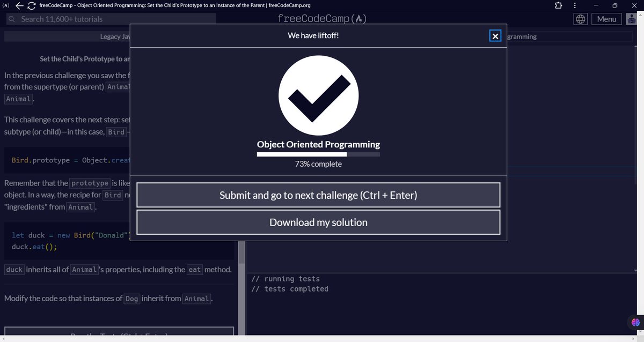
Task: Click the 'Bird.prototype = Object.creat' code line
Action: 71,160
